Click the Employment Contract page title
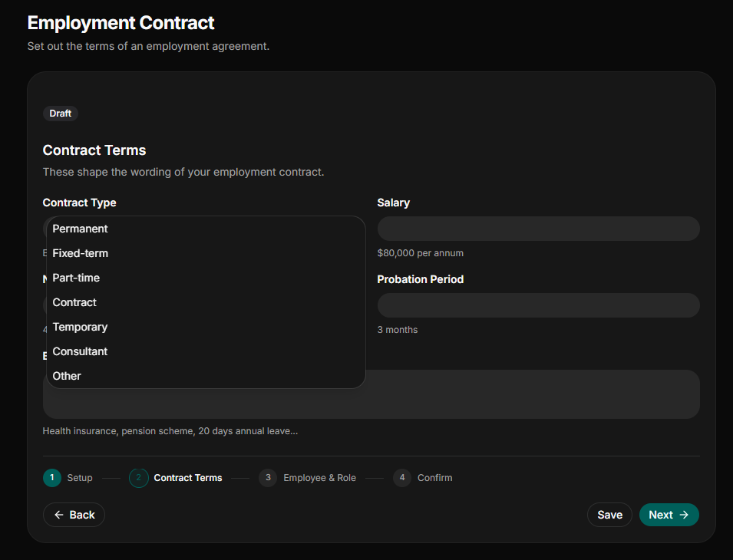Image resolution: width=733 pixels, height=560 pixels. [121, 23]
